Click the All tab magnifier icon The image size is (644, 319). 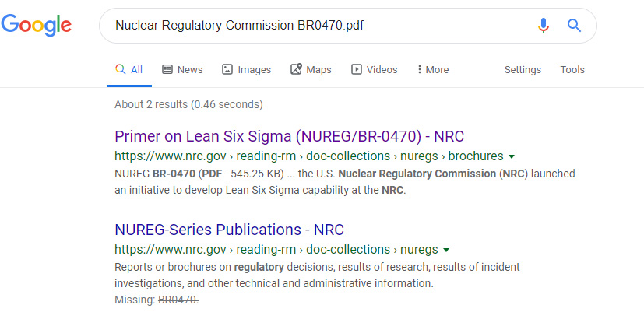121,69
